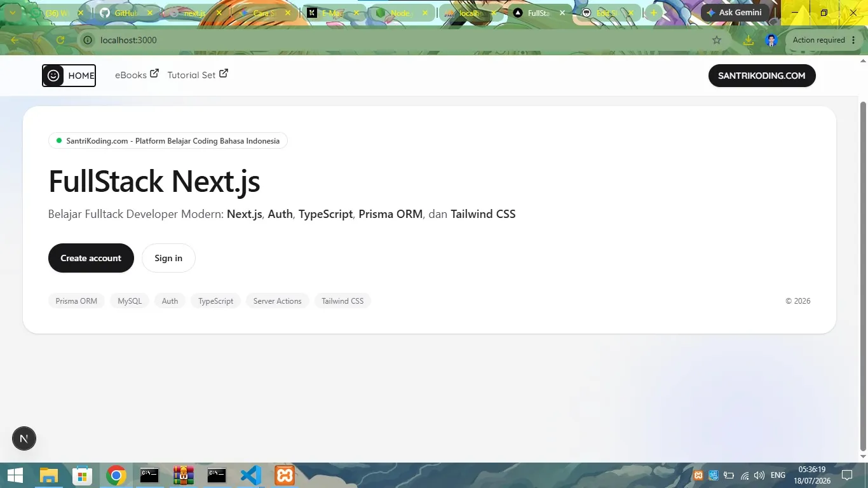Screen dimensions: 868x488
Task: Open WinRAR from the taskbar
Action: tap(183, 475)
